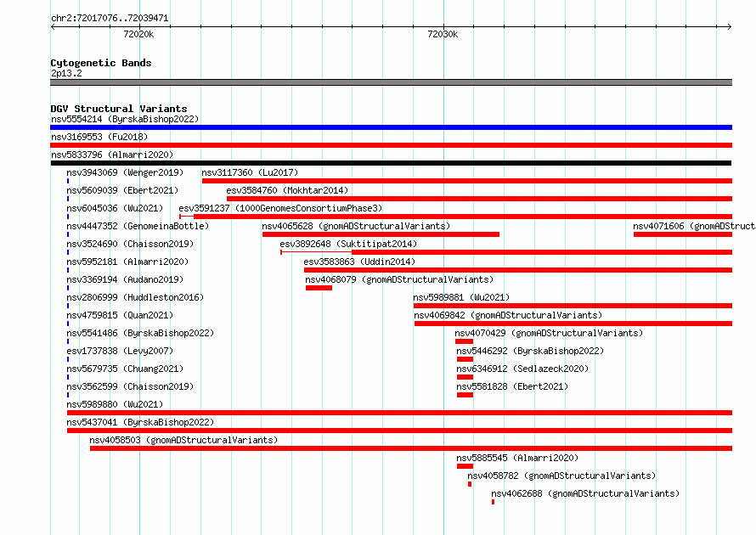
Task: Click the Cytogenetic Bands track title
Action: click(x=101, y=63)
